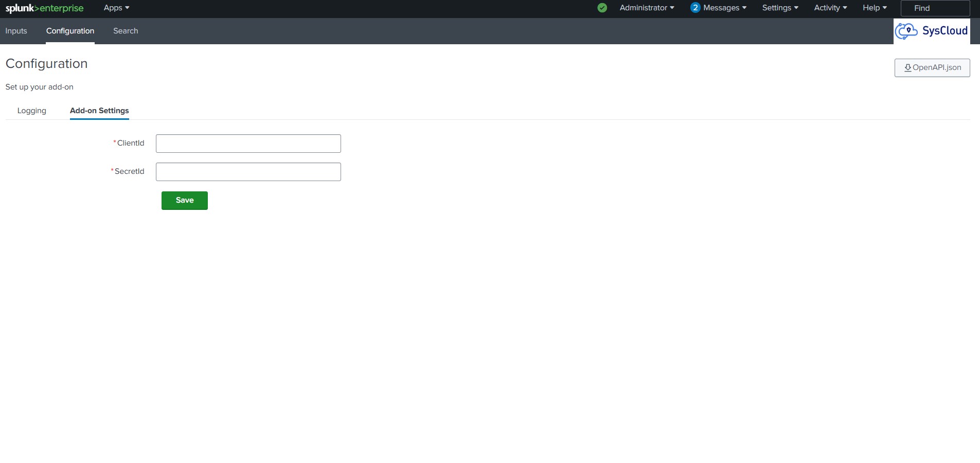The image size is (980, 463).
Task: Click the green Save button
Action: (x=185, y=201)
